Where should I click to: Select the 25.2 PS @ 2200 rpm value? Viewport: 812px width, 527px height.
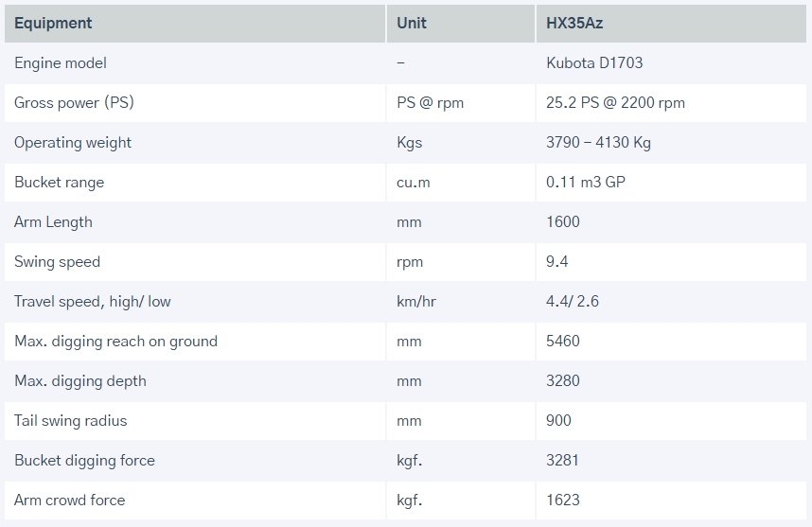(x=615, y=103)
